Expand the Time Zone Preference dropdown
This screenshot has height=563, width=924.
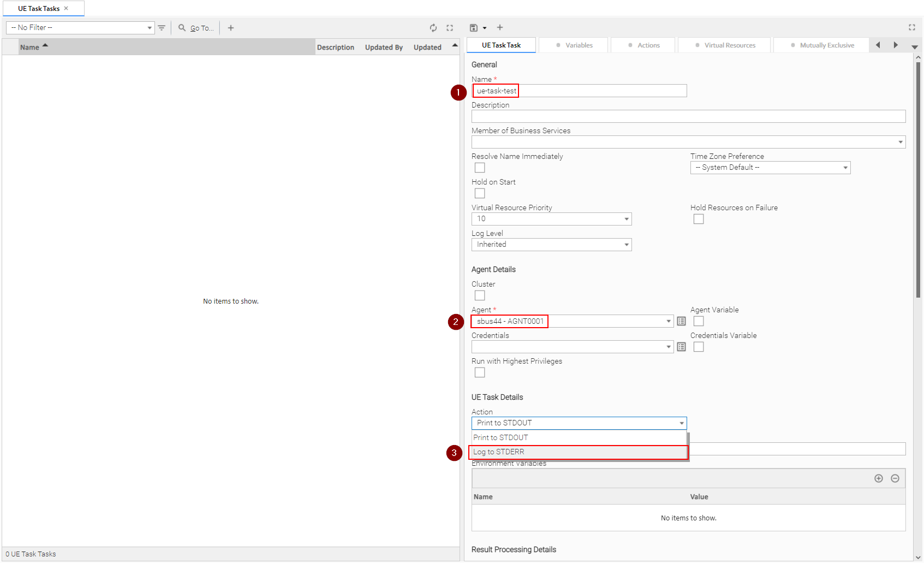770,168
